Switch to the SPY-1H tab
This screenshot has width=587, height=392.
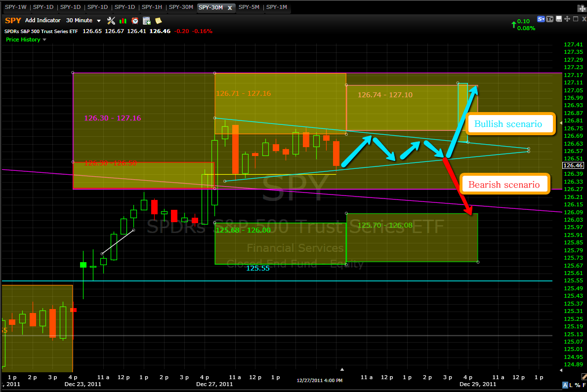click(x=152, y=7)
